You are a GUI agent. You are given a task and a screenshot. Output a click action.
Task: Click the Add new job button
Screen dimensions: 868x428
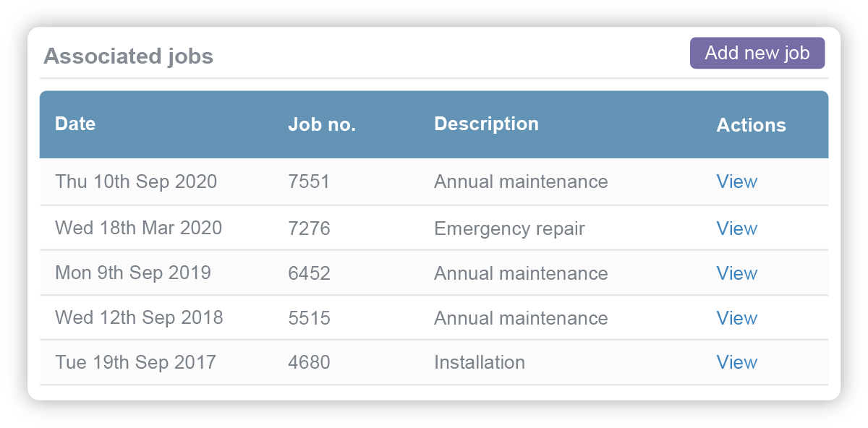point(757,53)
